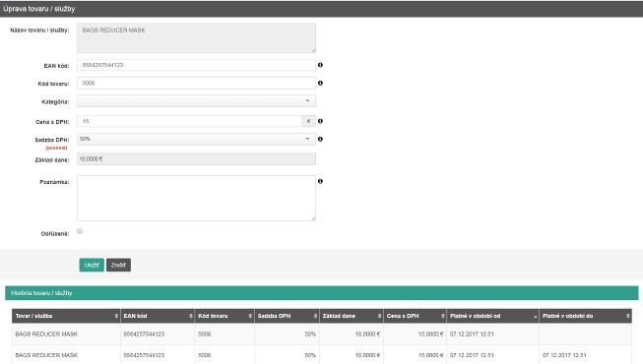Click info icon next to Cena s DPH
The image size is (643, 364).
pyautogui.click(x=320, y=121)
